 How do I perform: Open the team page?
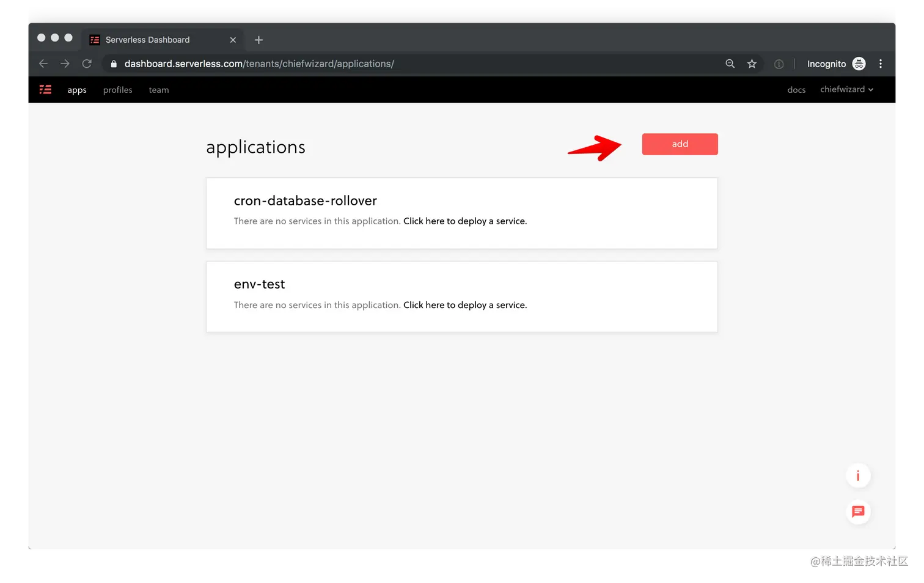coord(159,90)
